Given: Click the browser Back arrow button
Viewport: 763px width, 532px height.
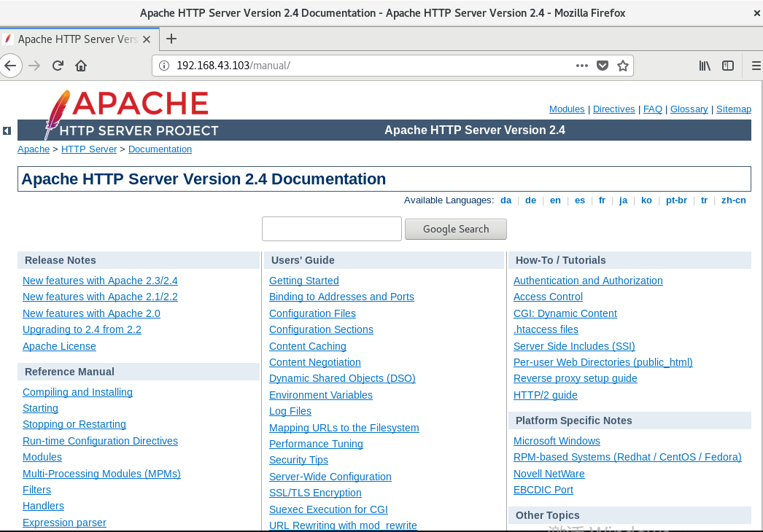Looking at the screenshot, I should [x=11, y=66].
